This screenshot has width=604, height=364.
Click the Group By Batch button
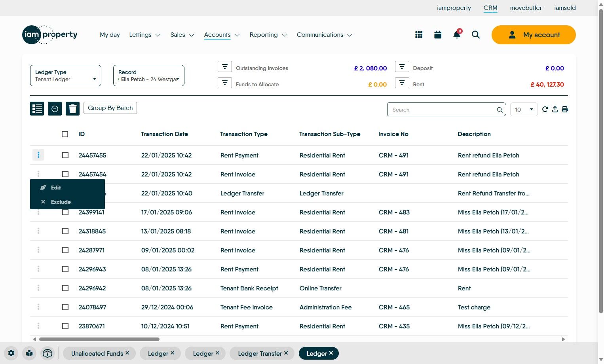[x=110, y=108]
